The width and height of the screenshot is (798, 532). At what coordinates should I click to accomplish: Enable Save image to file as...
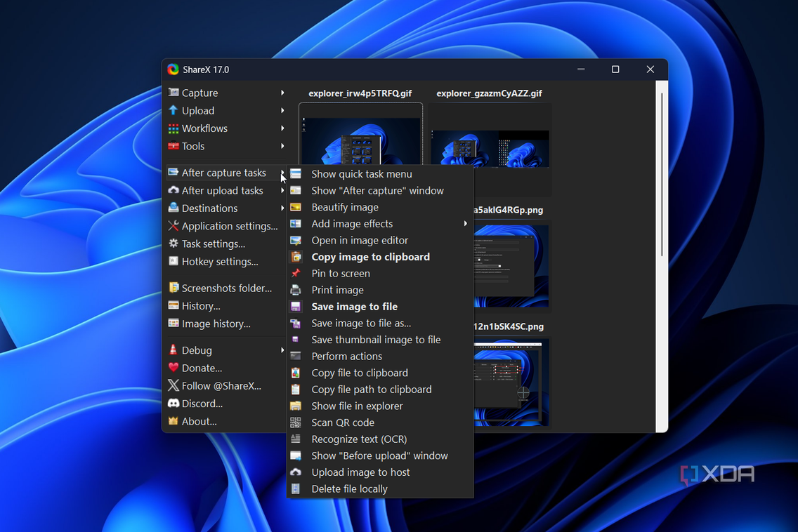[380, 323]
